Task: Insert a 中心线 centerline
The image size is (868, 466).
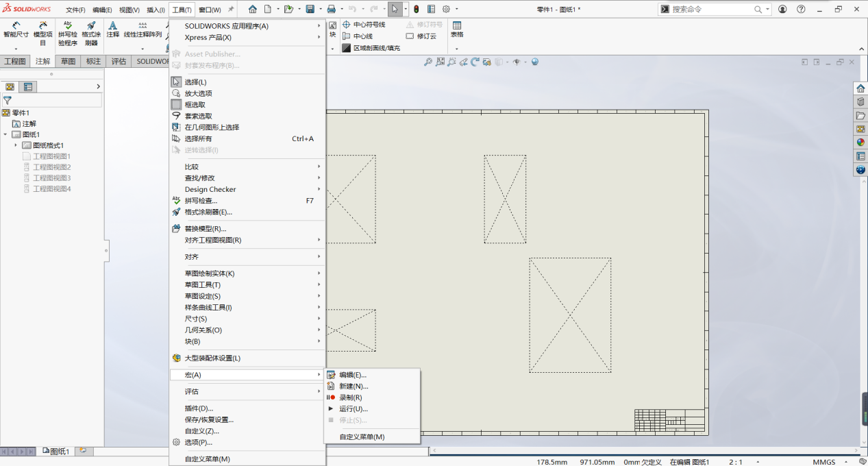Action: 360,36
